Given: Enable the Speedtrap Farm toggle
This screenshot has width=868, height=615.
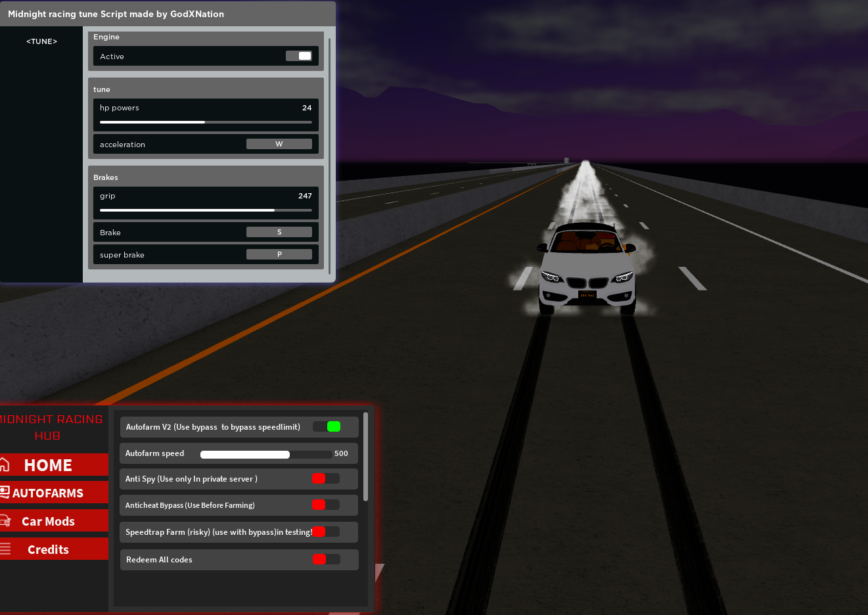Looking at the screenshot, I should (326, 532).
